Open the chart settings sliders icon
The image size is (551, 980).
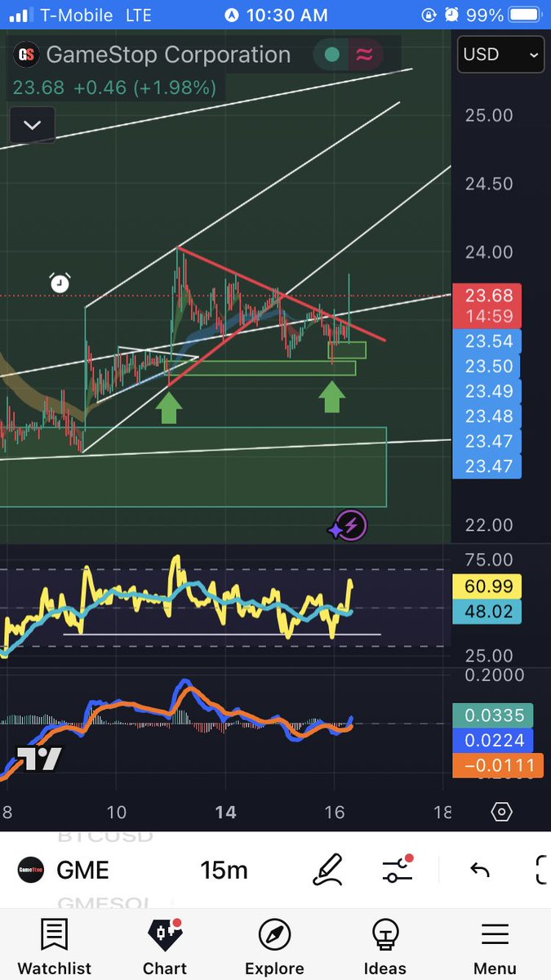[398, 870]
